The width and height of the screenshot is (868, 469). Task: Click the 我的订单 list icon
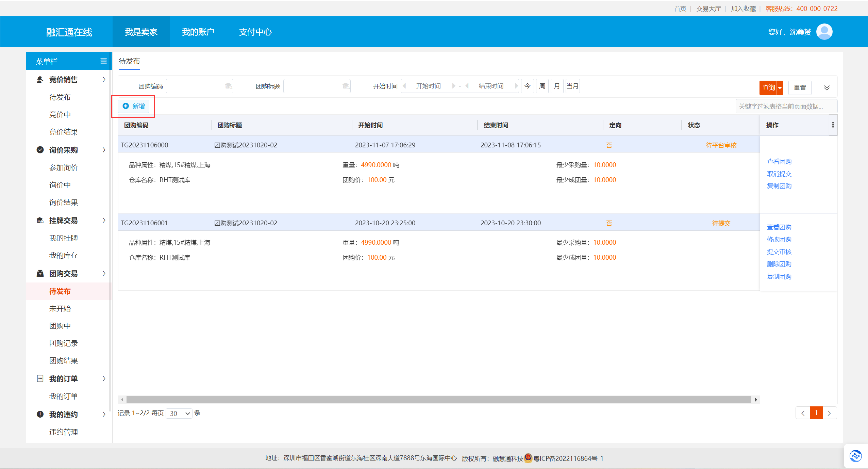pos(40,378)
